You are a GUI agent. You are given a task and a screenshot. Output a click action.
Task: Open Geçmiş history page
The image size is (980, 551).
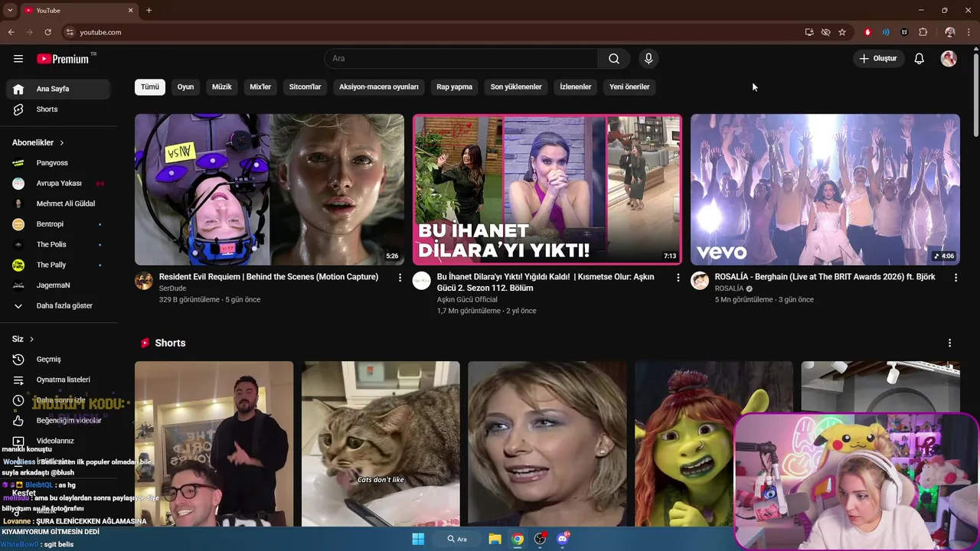58,360
